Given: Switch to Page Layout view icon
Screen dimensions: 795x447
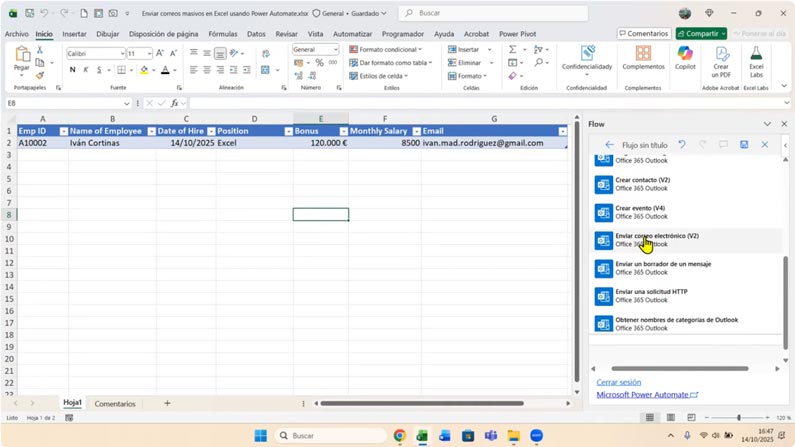Looking at the screenshot, I should pos(671,418).
